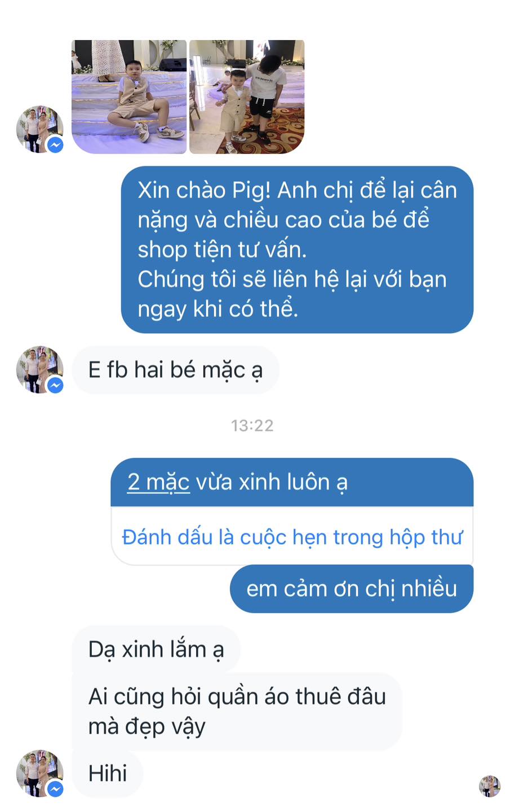This screenshot has width=506, height=812.
Task: Select the 'vừa xinh luôn ạ' reply bubble
Action: pos(292,482)
